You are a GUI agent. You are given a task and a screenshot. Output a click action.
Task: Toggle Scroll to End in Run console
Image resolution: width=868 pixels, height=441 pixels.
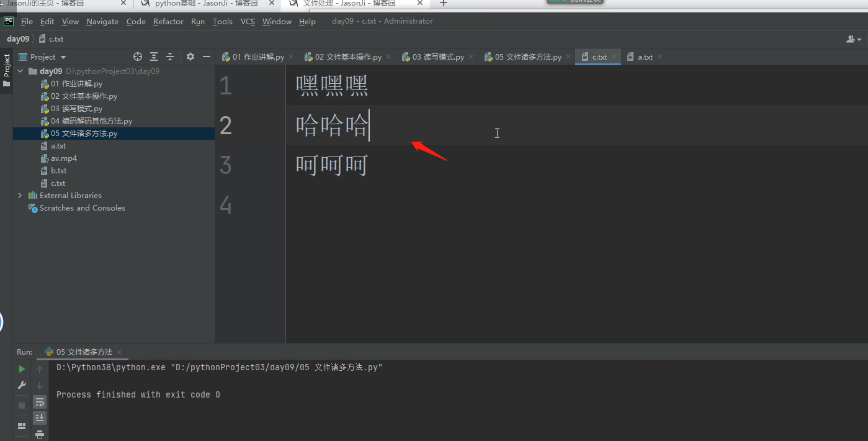tap(40, 417)
